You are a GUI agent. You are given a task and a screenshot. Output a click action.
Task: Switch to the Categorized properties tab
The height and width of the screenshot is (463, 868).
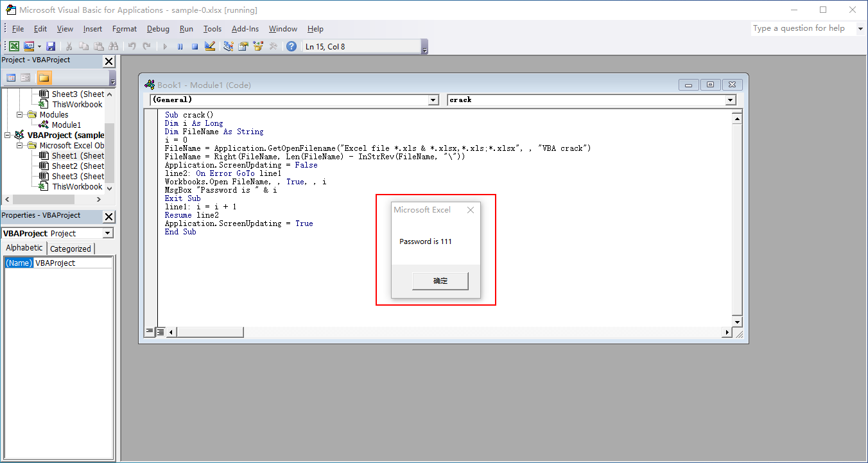pyautogui.click(x=71, y=249)
